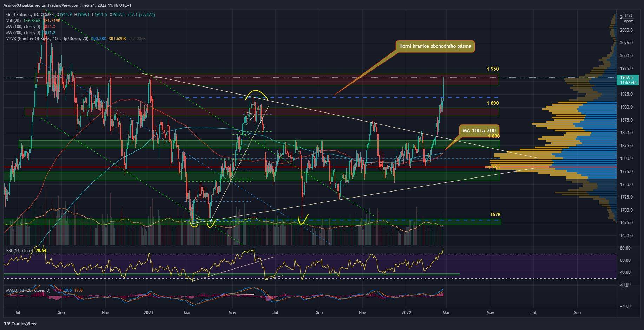Click the RSI value 78.64
644x330 pixels.
(40, 251)
